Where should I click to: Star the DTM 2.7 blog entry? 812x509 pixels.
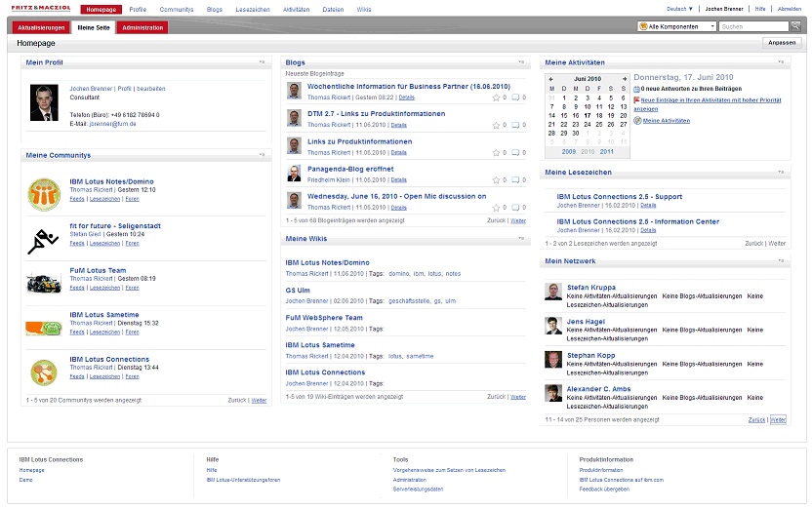[496, 125]
